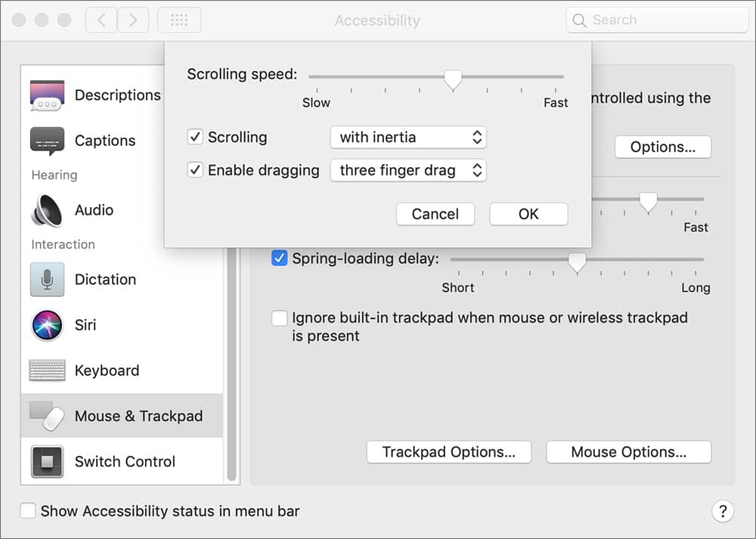Select the Mouse & Trackpad mouse icon
Viewport: 756px width, 539px height.
[47, 416]
